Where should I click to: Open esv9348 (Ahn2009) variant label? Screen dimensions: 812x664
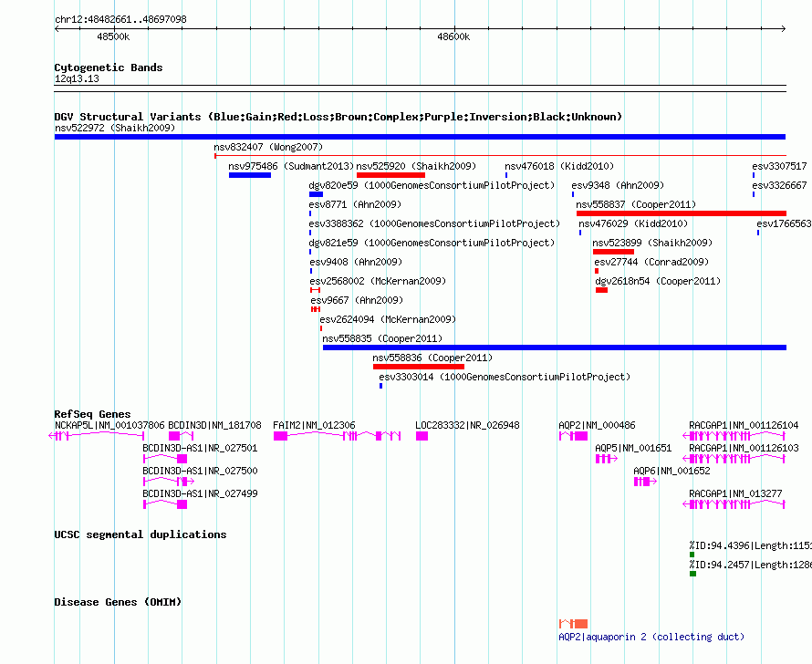tap(618, 185)
